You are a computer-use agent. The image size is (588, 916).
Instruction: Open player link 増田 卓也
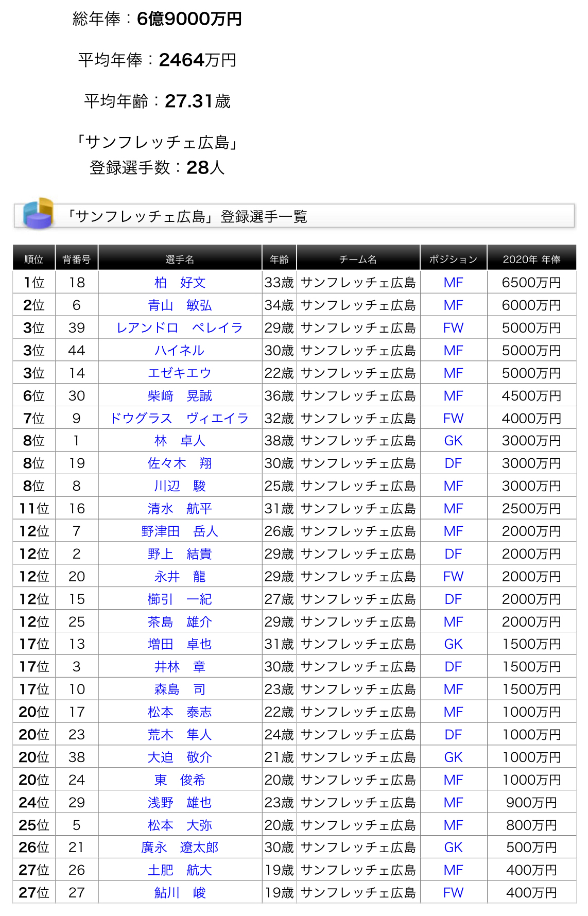point(180,644)
